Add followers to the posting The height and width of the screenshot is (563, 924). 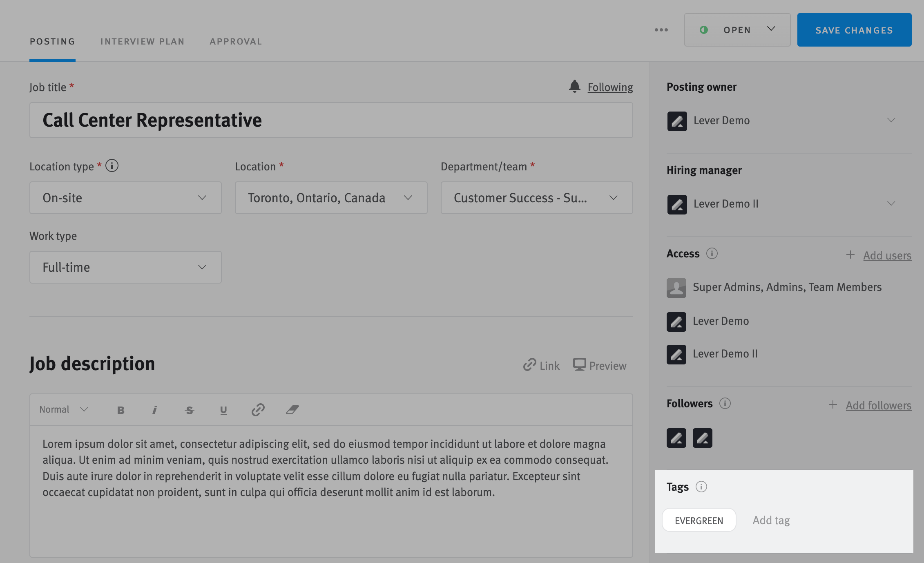[x=878, y=405]
